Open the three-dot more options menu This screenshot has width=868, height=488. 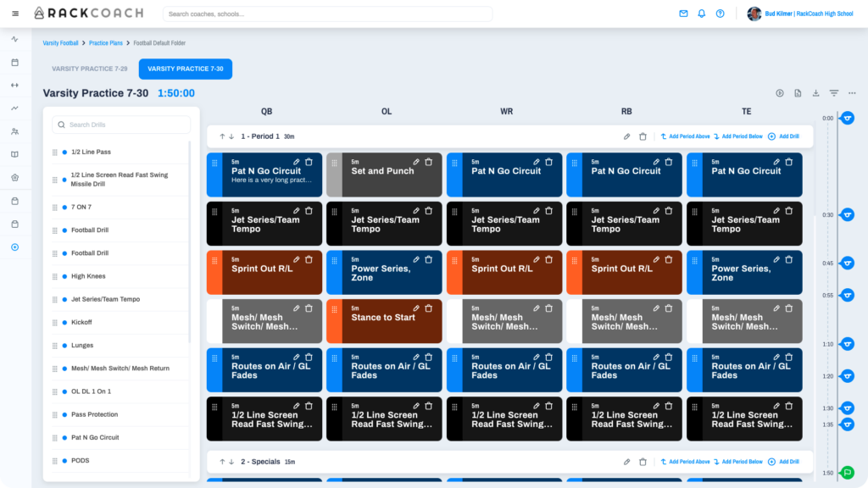pyautogui.click(x=852, y=93)
